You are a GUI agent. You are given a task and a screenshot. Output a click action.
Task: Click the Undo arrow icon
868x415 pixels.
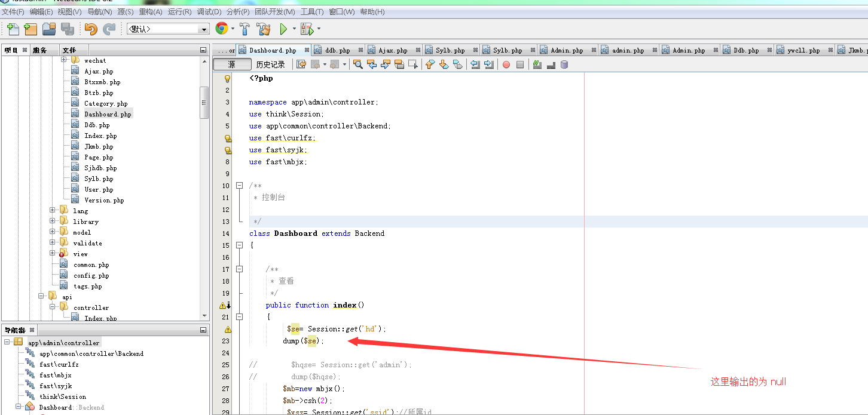tap(91, 29)
